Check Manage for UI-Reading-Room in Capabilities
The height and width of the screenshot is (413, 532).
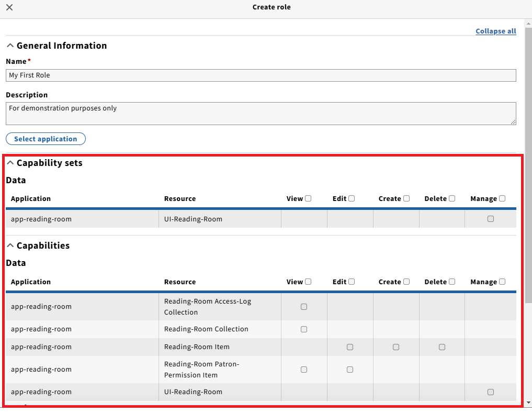491,392
